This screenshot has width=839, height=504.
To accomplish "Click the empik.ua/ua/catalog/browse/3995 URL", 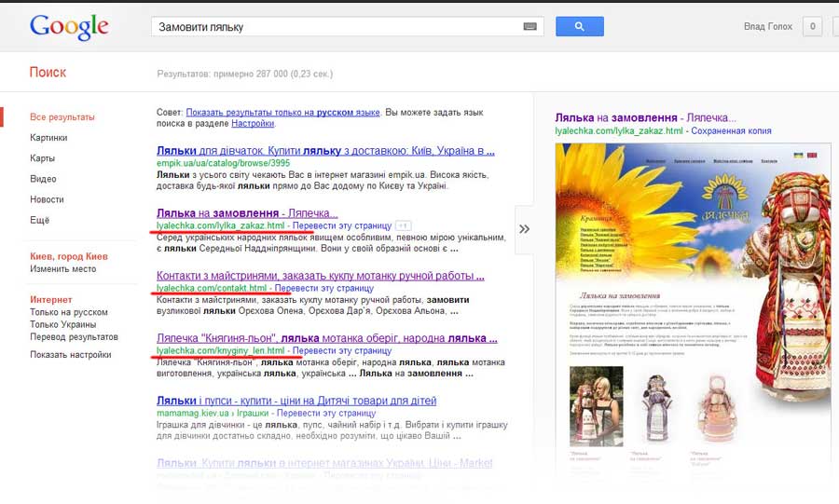I will 223,163.
